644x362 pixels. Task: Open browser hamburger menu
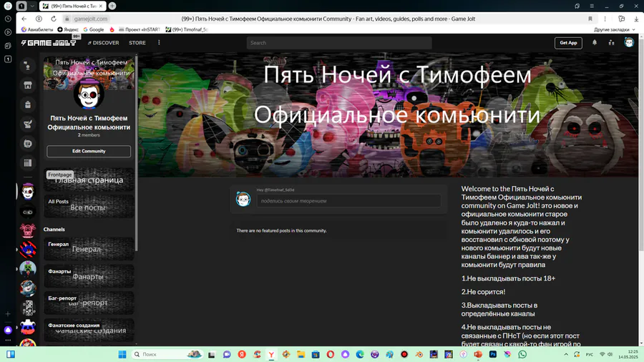592,6
